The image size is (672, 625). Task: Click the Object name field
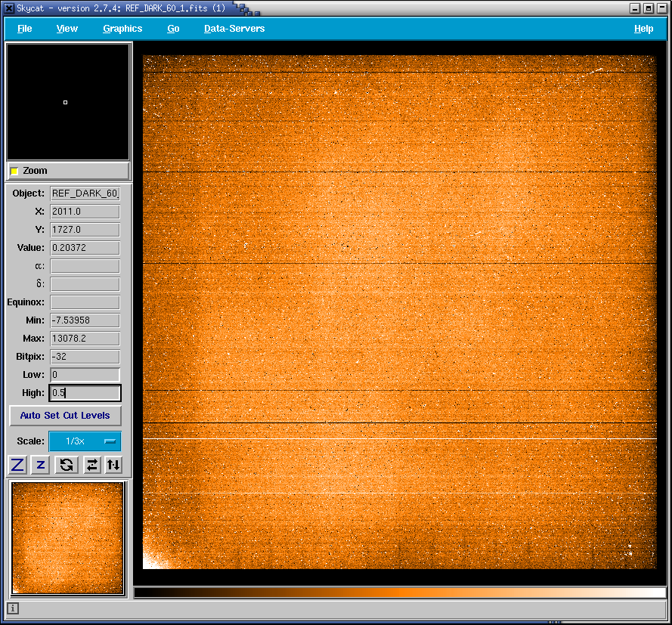pyautogui.click(x=85, y=193)
